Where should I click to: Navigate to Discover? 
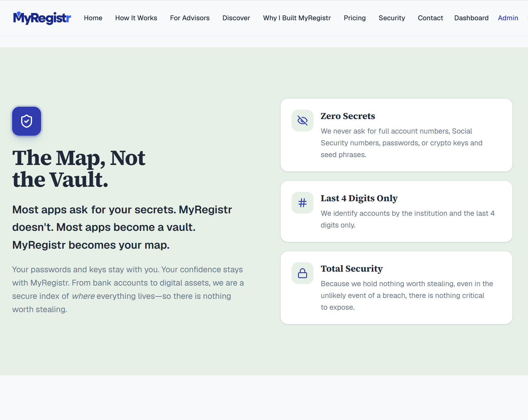coord(236,18)
